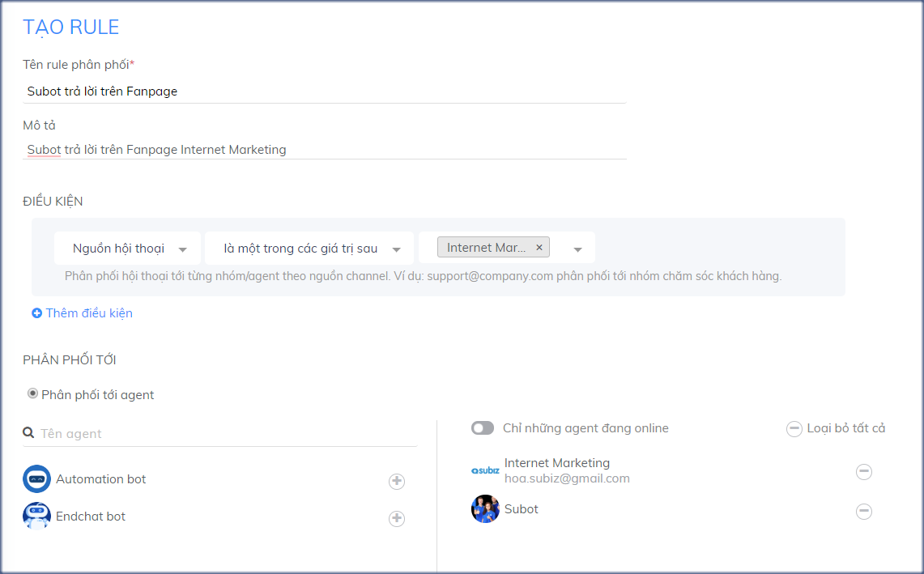Remove Internet Marketing agent with minus icon
The width and height of the screenshot is (924, 574).
coord(864,472)
